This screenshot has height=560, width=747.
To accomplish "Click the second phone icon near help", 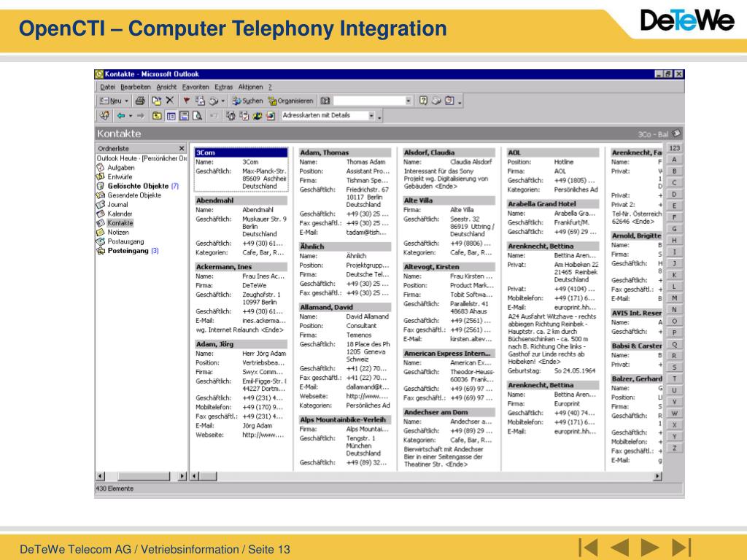I will point(436,101).
